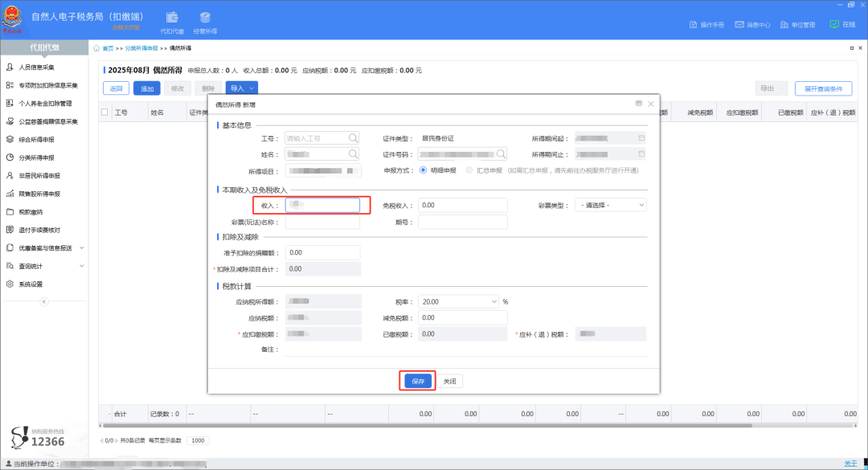Screen dimensions: 868x470
Task: Click the 收入 input field
Action: (x=322, y=205)
